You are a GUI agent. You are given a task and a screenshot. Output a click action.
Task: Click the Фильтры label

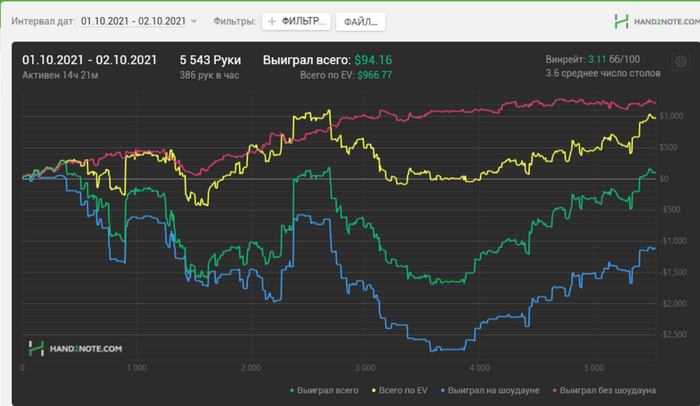tap(235, 21)
